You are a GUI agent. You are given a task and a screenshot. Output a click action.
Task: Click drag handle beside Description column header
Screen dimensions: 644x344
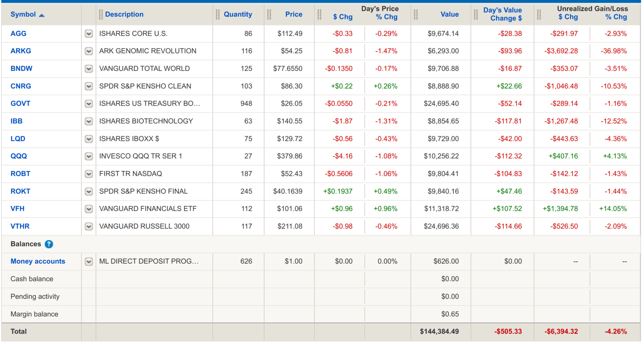[x=101, y=15]
